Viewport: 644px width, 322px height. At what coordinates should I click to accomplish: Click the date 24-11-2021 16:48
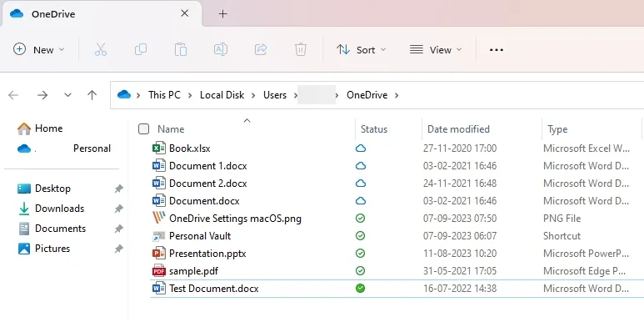pos(460,184)
